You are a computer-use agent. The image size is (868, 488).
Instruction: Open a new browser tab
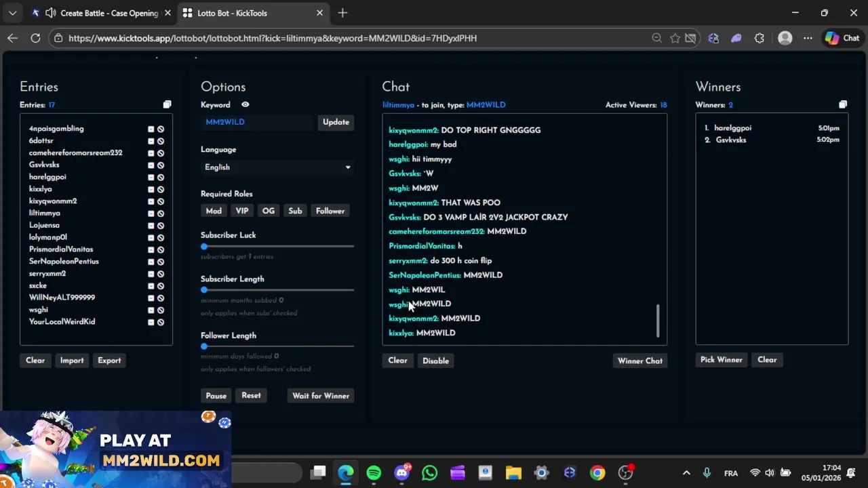pyautogui.click(x=342, y=13)
